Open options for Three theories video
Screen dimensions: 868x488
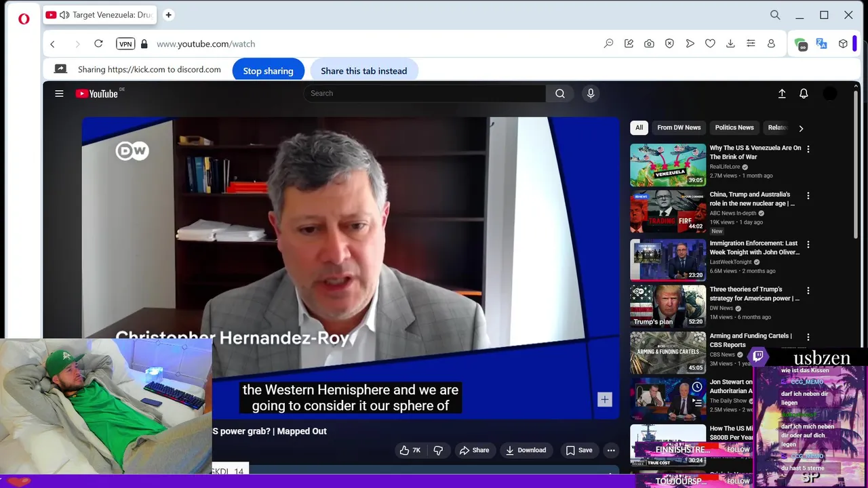tap(808, 290)
